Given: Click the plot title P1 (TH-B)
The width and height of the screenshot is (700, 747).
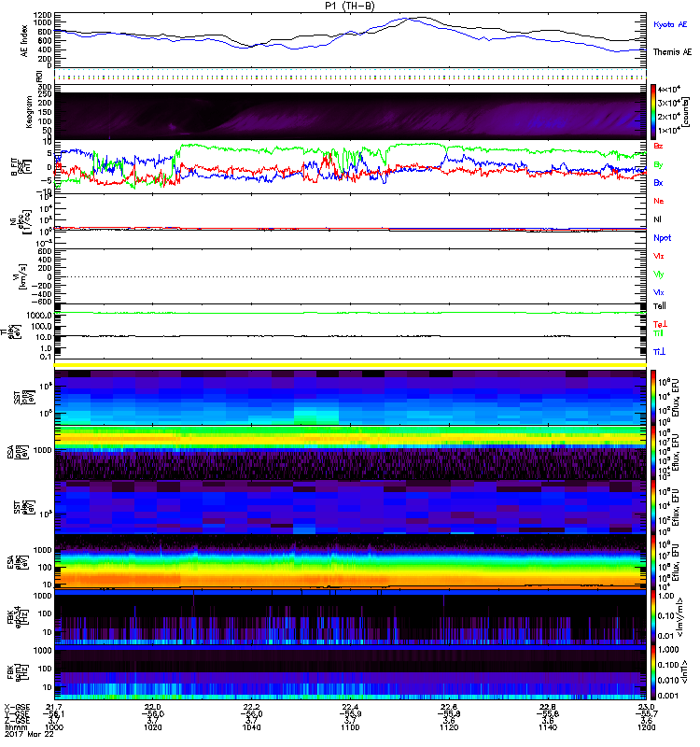Looking at the screenshot, I should click(349, 6).
